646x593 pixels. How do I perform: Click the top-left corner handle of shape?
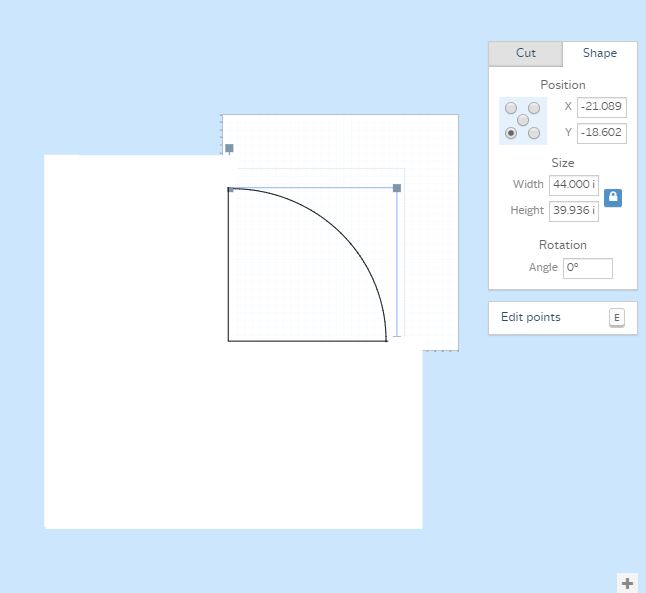click(x=230, y=188)
